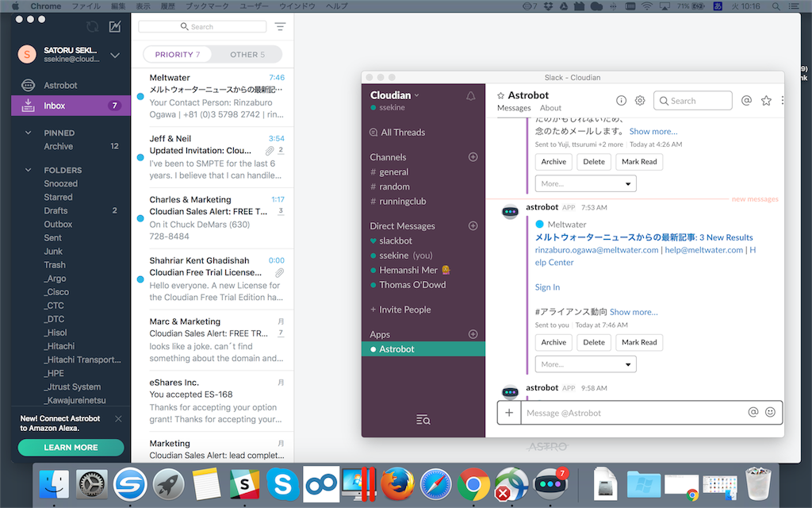
Task: Start a direct message with the plus icon
Action: [473, 226]
